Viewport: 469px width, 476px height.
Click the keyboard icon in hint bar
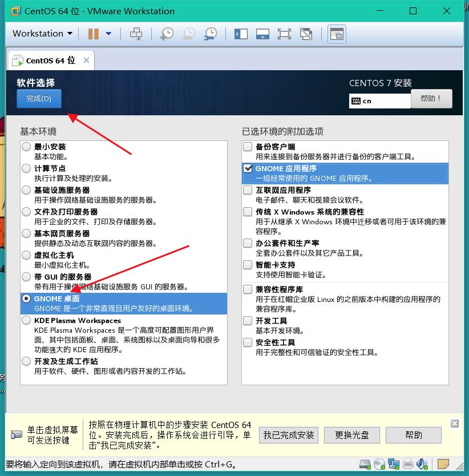(x=17, y=434)
